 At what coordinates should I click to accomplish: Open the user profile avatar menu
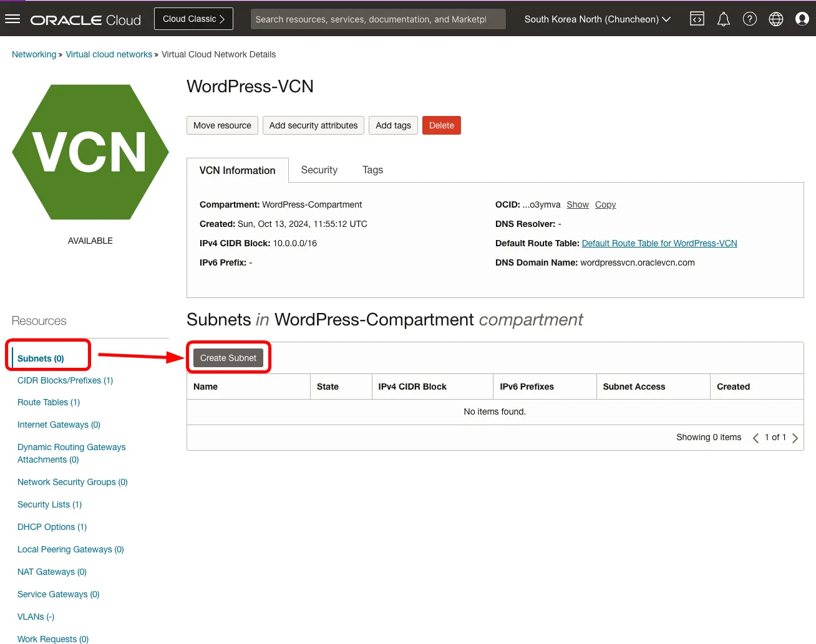802,19
